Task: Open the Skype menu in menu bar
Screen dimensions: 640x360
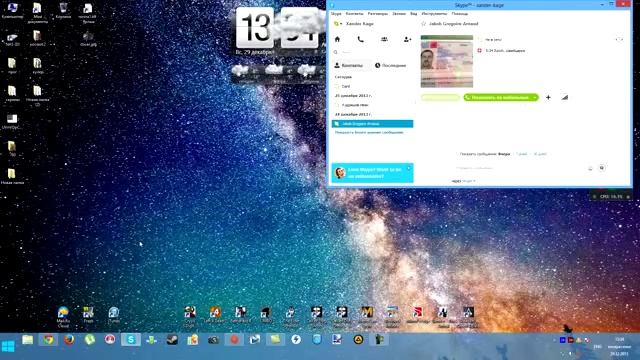Action: 336,13
